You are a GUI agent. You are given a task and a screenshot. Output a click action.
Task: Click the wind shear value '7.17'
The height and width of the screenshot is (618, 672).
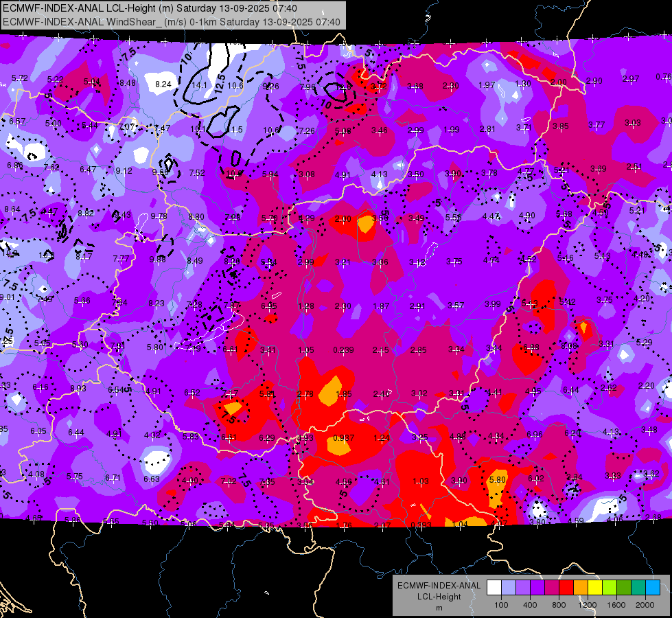230,393
